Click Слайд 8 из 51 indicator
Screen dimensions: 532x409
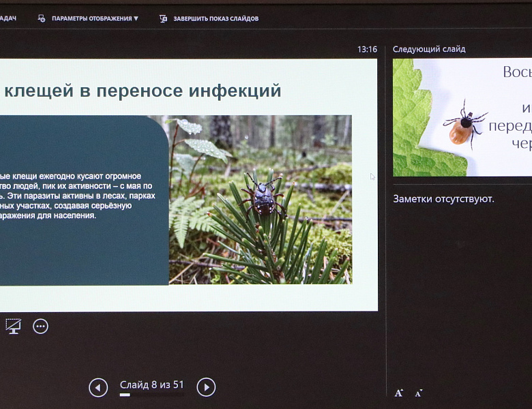click(x=151, y=384)
